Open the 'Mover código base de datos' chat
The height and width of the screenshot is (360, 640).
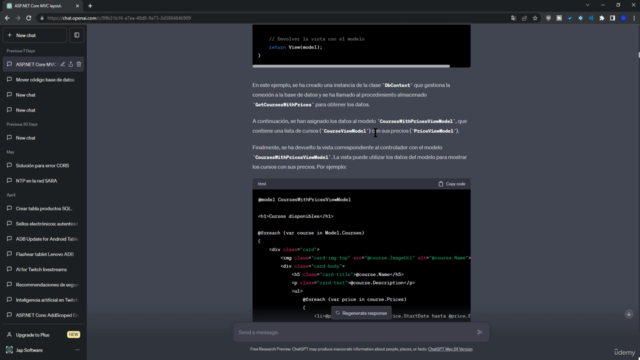click(x=43, y=80)
